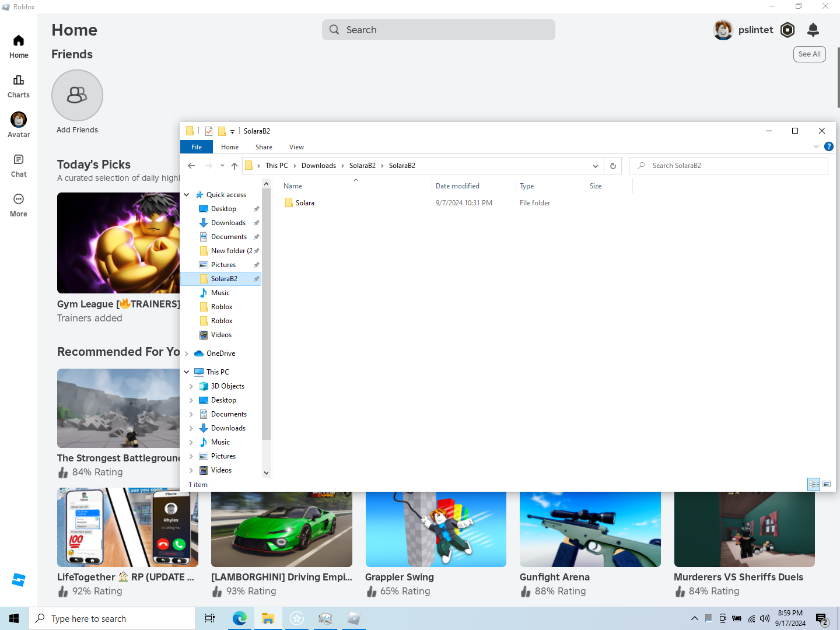Open Microsoft Edge from taskbar

[239, 618]
